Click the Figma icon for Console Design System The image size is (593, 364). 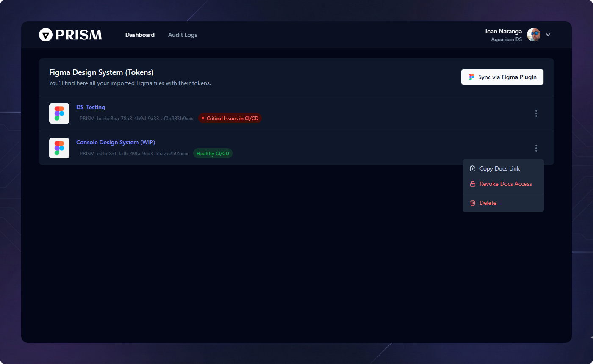tap(59, 148)
